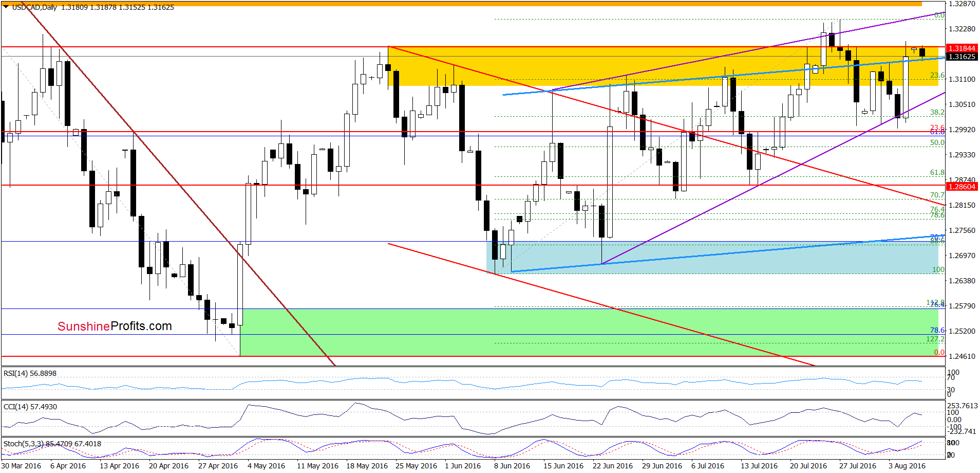Select the 27 Apr 2016 date label
The image size is (980, 473).
(x=218, y=466)
